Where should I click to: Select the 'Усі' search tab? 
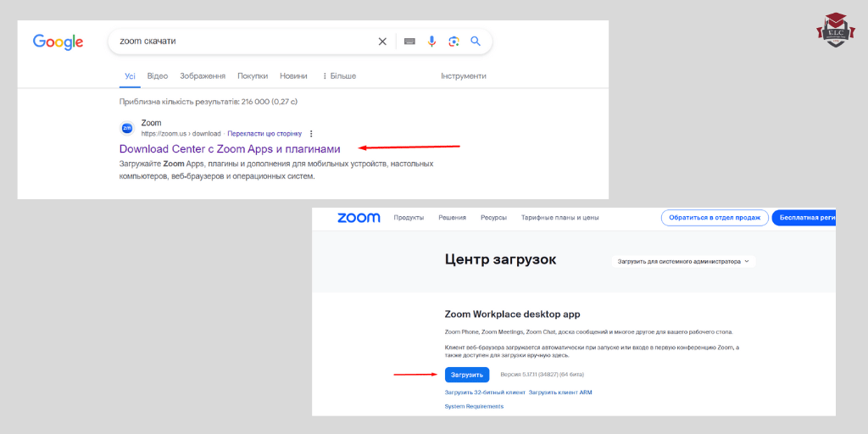pyautogui.click(x=130, y=75)
